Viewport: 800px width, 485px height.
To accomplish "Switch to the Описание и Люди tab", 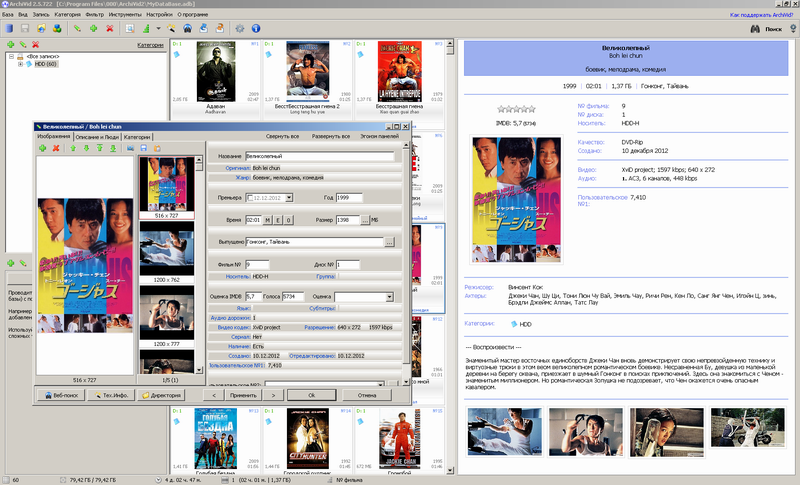I will 97,137.
